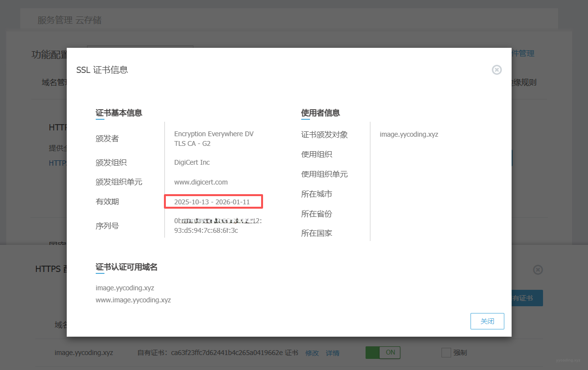Click the 关闭 button
588x370 pixels.
tap(487, 321)
